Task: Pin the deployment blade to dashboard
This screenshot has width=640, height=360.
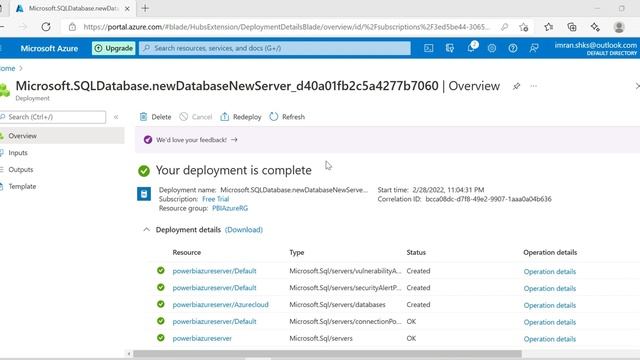Action: (516, 86)
